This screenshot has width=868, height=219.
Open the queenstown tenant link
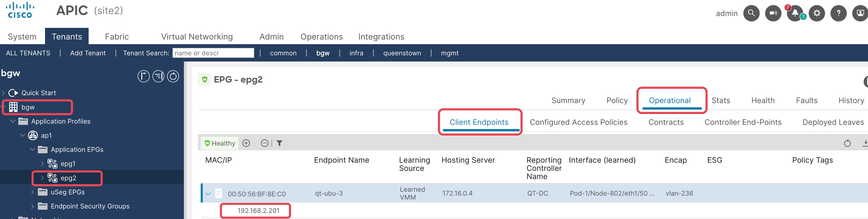[x=402, y=53]
